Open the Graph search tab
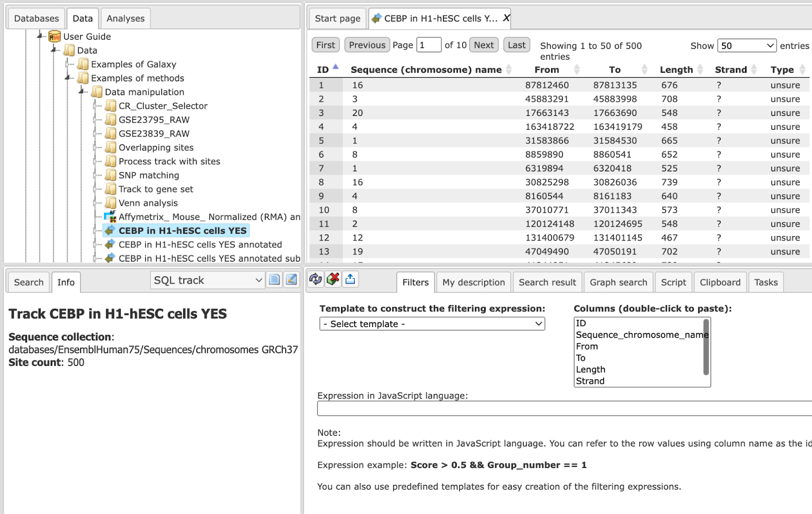Viewport: 812px width, 514px height. tap(618, 282)
